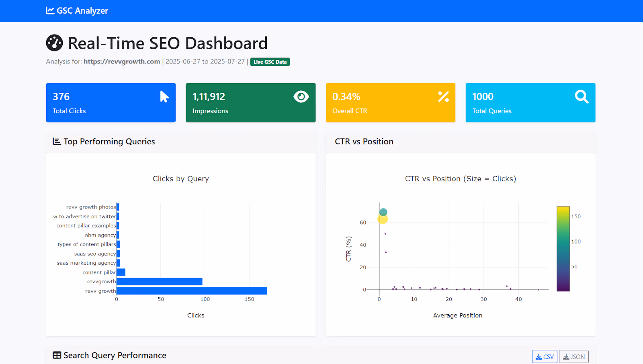
Task: Click the magnifier icon on Total Queries card
Action: point(582,96)
